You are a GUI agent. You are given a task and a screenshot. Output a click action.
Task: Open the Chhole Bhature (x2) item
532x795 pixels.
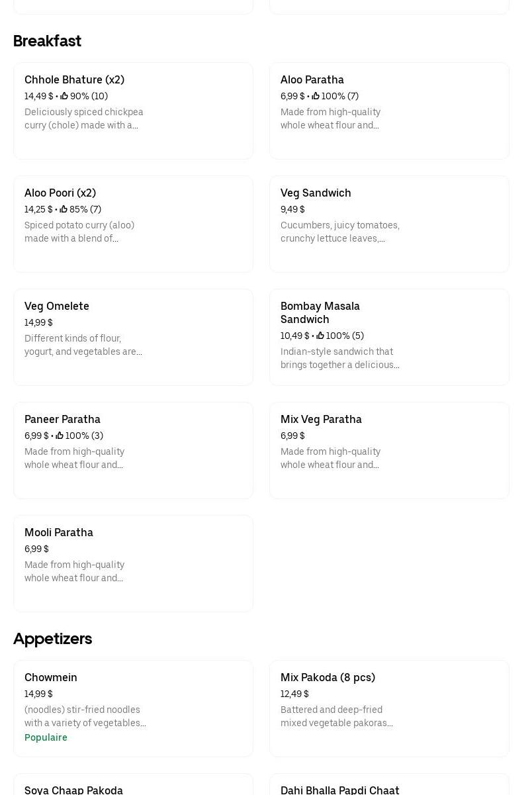click(74, 80)
